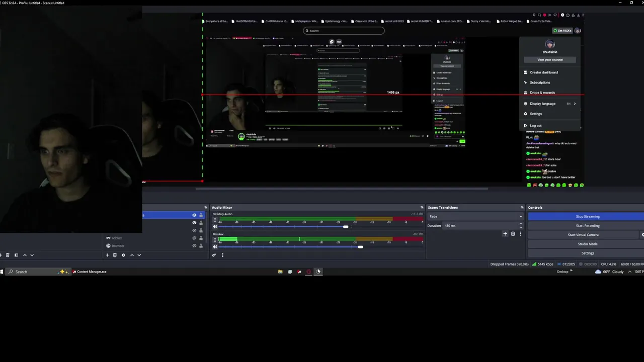644x362 pixels.
Task: Open Desktop Audio three-dot options
Action: pos(215,220)
